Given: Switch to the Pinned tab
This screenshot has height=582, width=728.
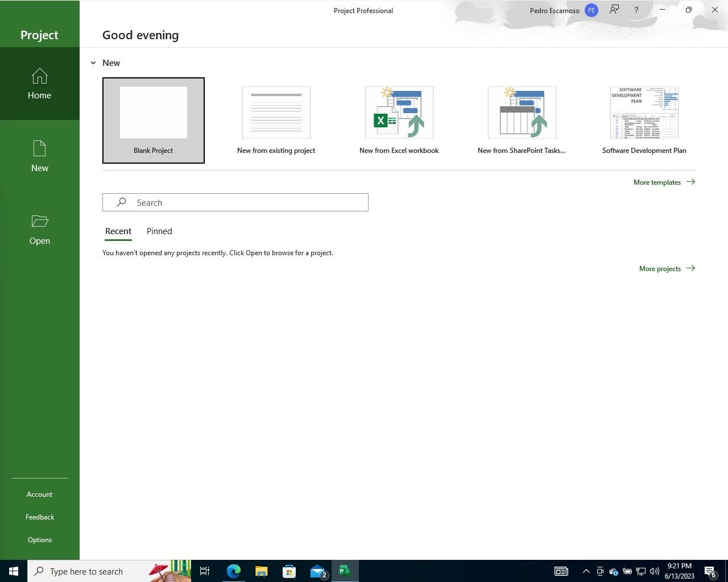Looking at the screenshot, I should pos(159,231).
